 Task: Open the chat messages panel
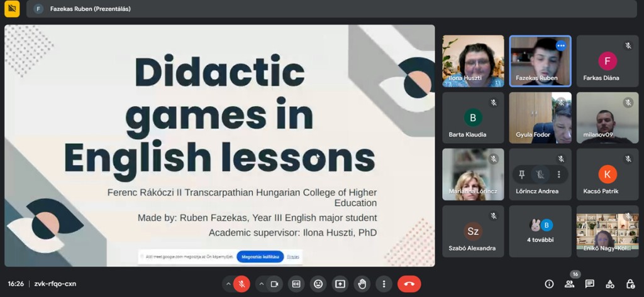[x=589, y=284]
